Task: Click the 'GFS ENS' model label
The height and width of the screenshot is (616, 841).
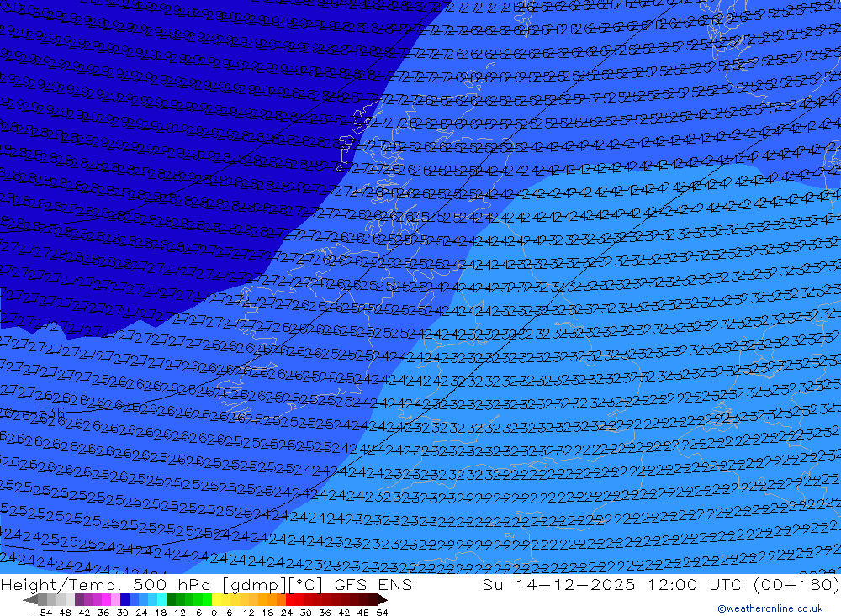Action: [x=373, y=584]
